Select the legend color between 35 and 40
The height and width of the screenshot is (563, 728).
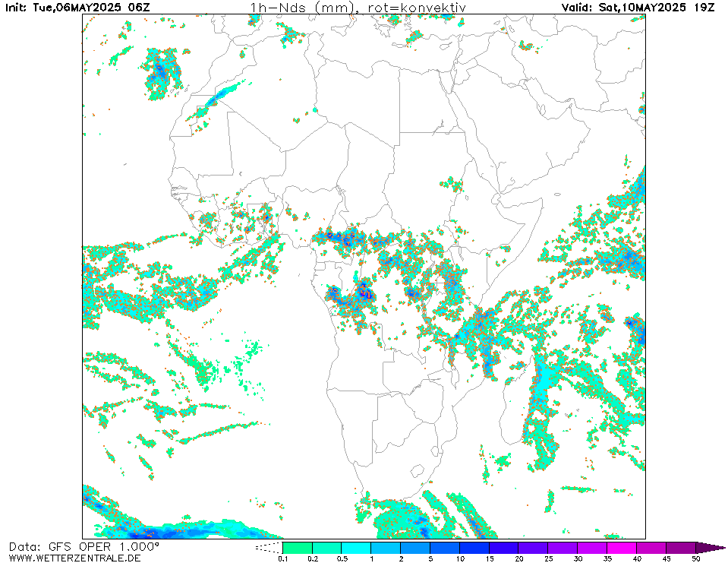point(622,548)
